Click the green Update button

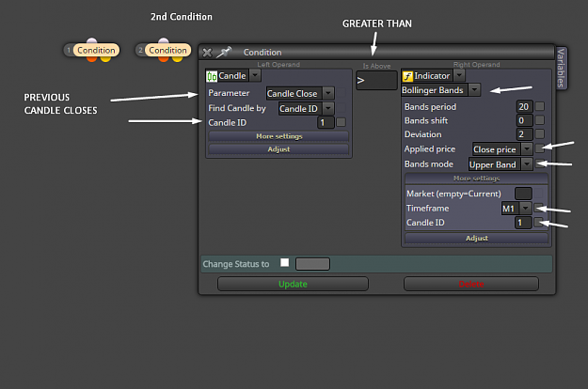pyautogui.click(x=293, y=284)
